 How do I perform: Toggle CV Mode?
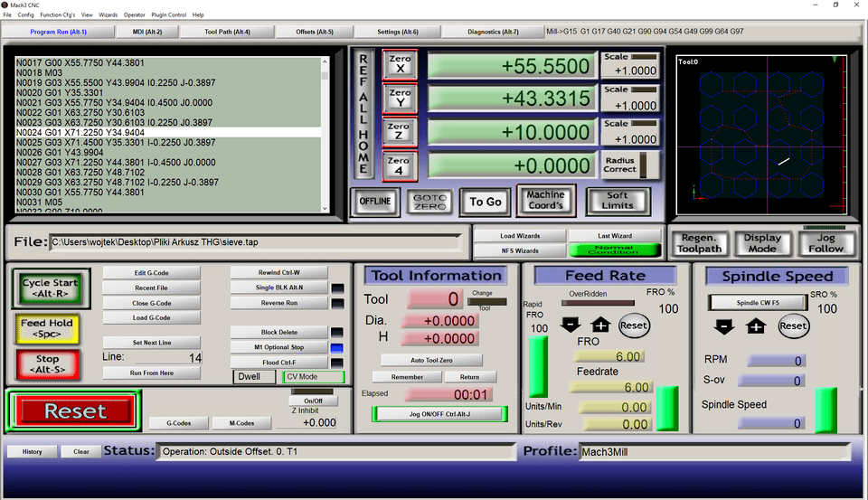pyautogui.click(x=314, y=377)
